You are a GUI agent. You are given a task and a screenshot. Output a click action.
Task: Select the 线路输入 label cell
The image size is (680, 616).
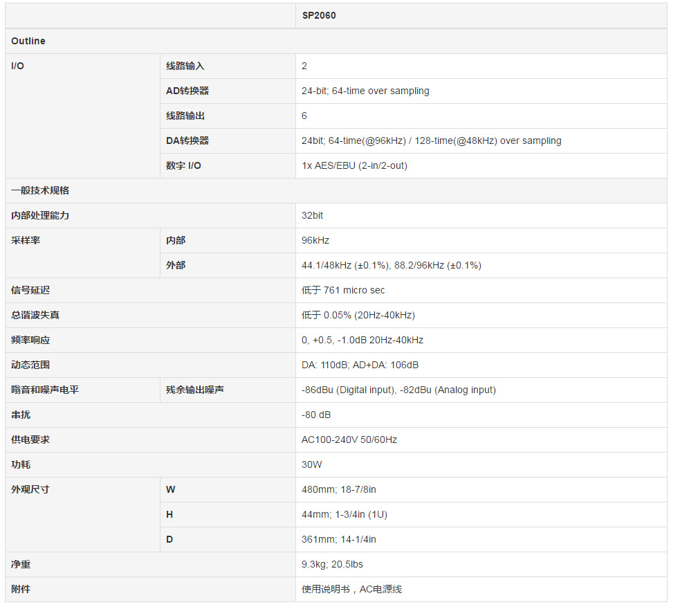pos(185,66)
